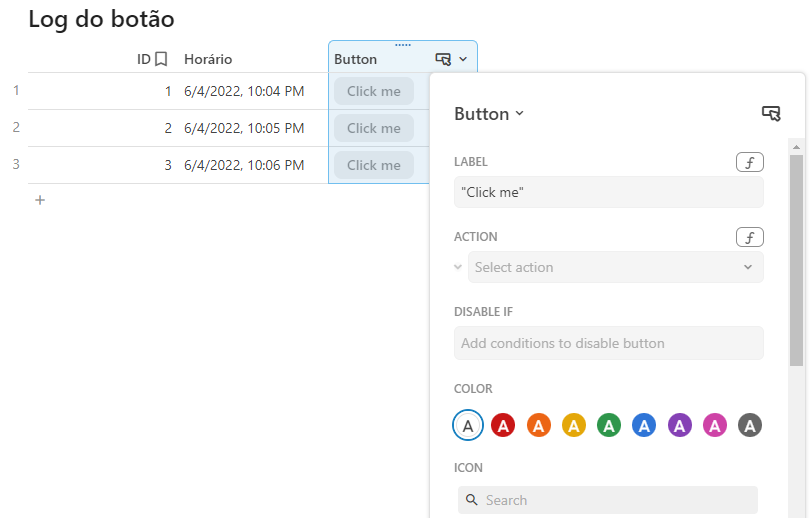Image resolution: width=812 pixels, height=518 pixels.
Task: Select row number 1
Action: pos(16,90)
